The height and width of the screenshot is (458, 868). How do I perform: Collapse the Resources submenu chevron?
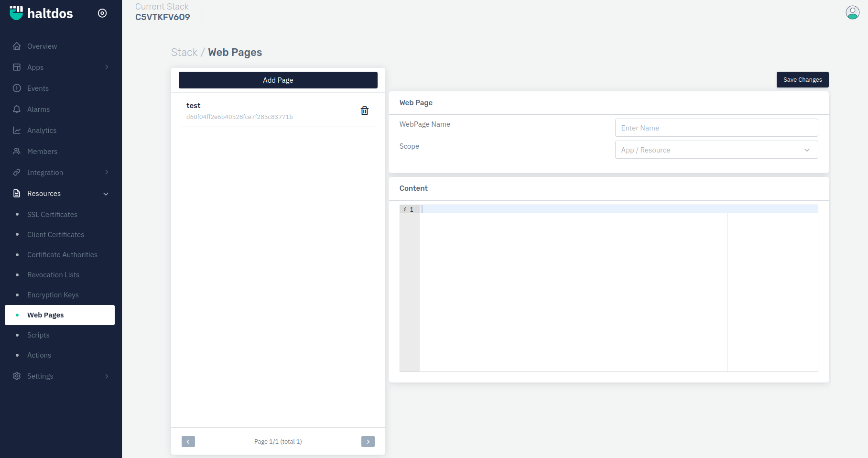[x=106, y=194]
